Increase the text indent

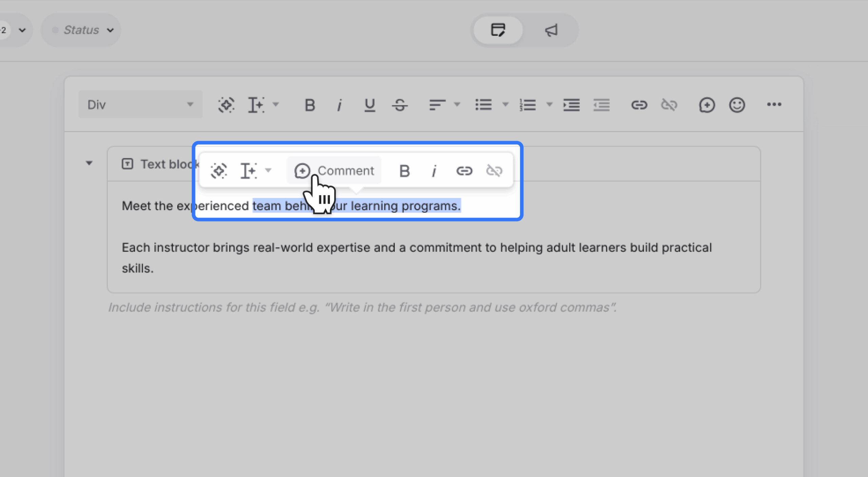(x=571, y=105)
